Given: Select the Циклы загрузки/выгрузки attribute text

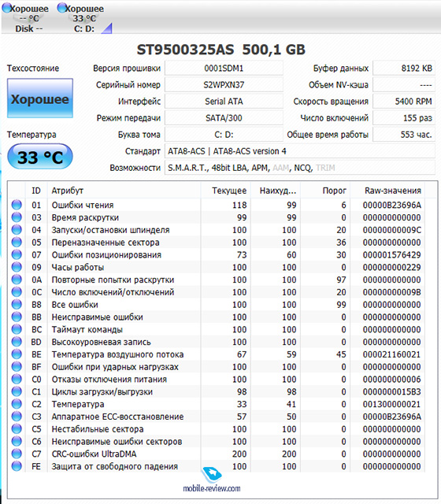Looking at the screenshot, I should [102, 392].
